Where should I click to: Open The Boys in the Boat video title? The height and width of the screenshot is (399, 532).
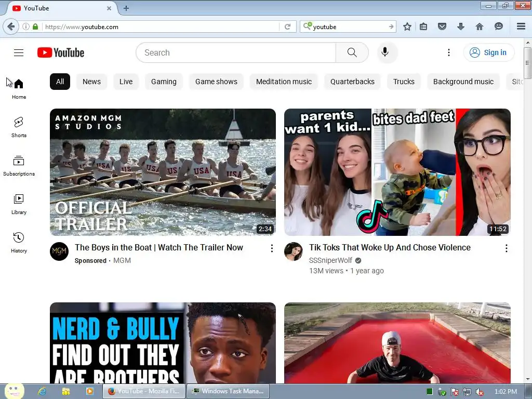click(x=159, y=247)
